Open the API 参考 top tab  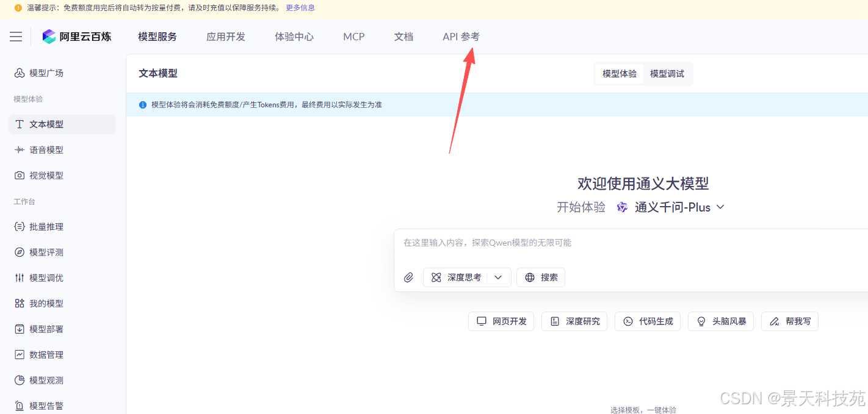click(x=461, y=37)
